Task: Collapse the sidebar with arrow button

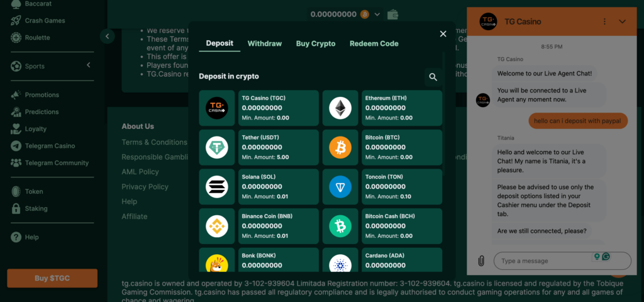Action: pyautogui.click(x=107, y=36)
